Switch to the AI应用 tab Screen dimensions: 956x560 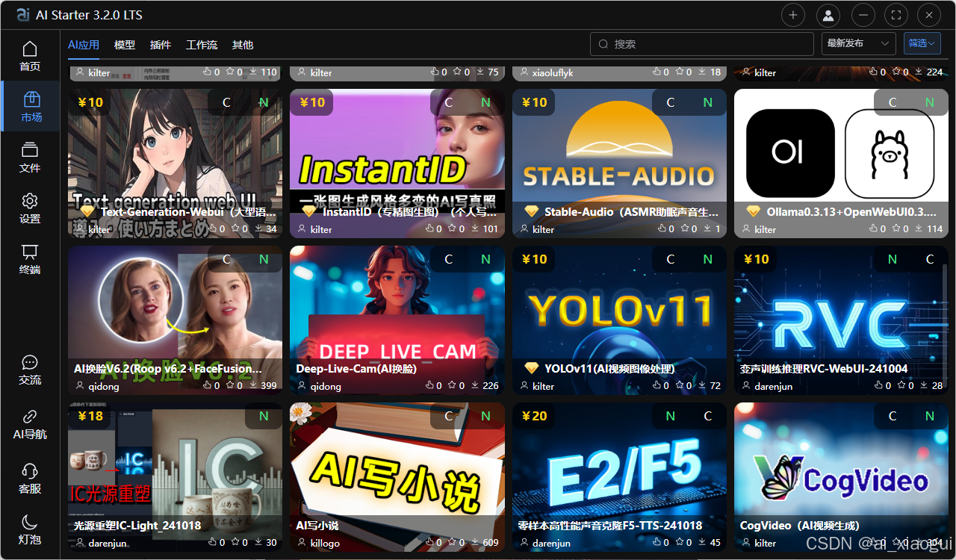tap(84, 45)
